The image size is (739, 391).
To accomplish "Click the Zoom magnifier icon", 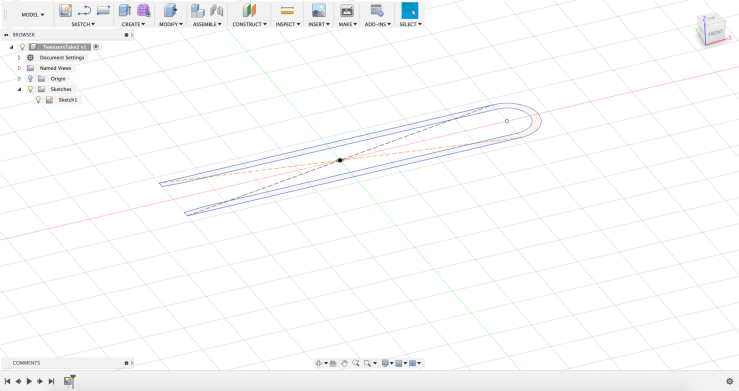I will coord(356,363).
